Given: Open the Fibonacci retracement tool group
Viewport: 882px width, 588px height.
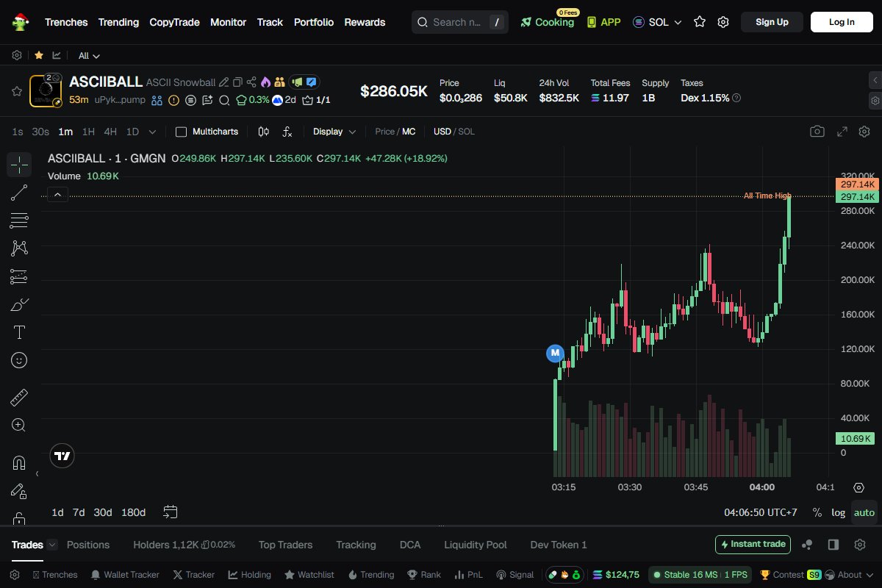Looking at the screenshot, I should coord(19,220).
